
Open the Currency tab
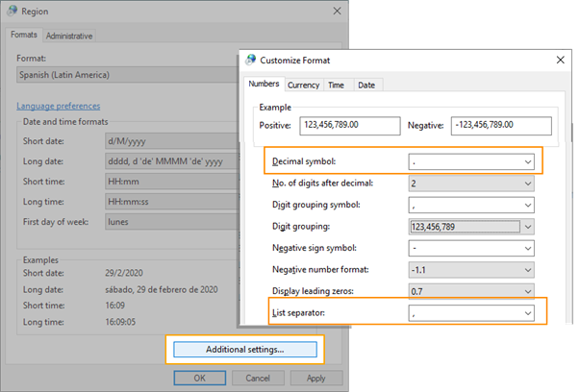(x=303, y=85)
